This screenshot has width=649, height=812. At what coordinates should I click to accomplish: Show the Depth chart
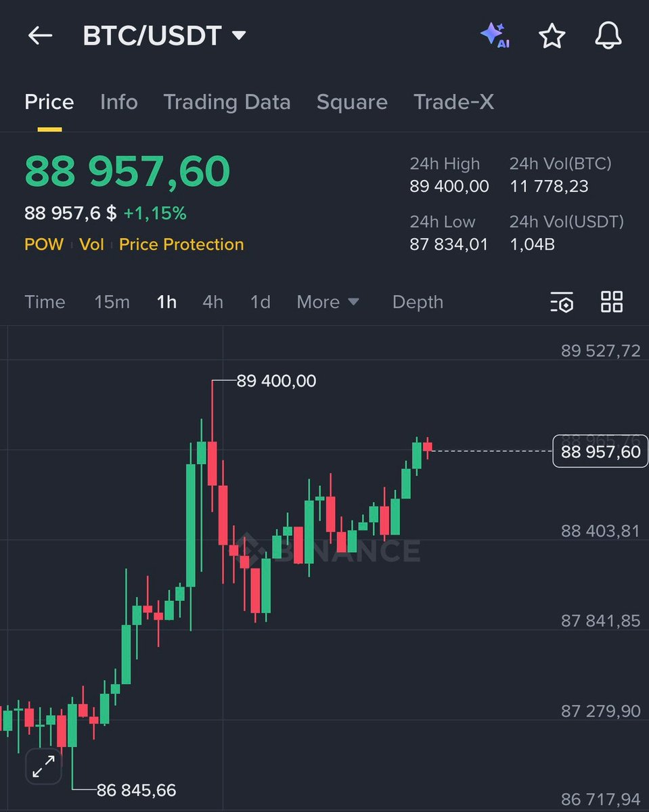(418, 302)
